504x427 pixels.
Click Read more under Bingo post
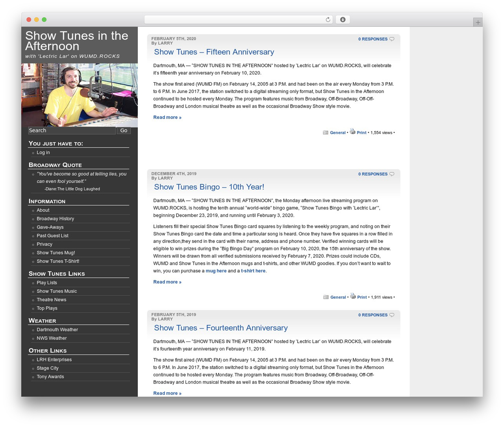(x=167, y=282)
